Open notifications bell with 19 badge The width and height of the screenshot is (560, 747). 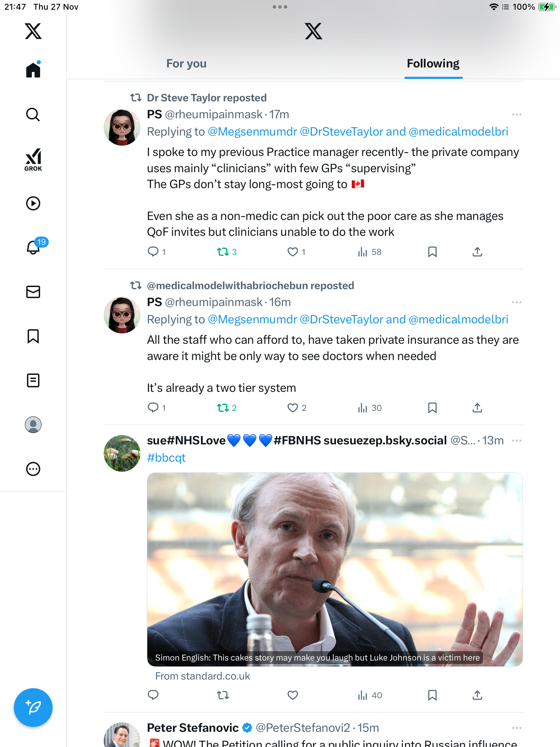(x=34, y=247)
